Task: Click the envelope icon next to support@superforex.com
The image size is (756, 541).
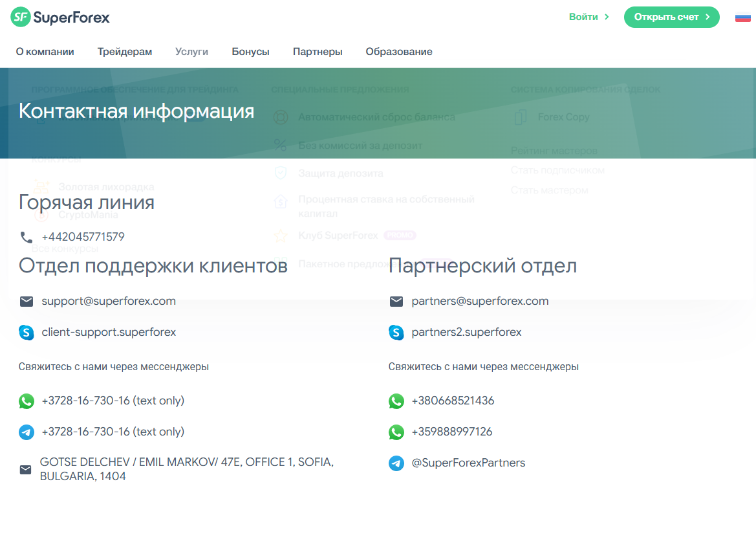Action: 27,301
